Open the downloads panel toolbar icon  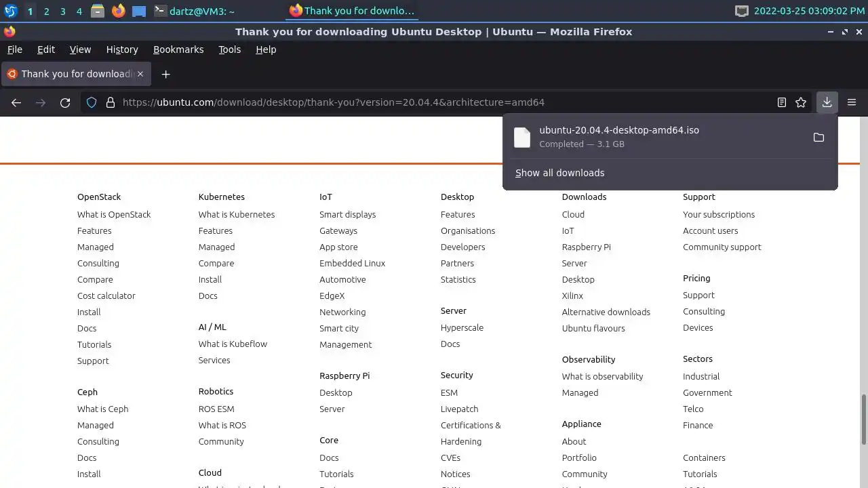827,102
